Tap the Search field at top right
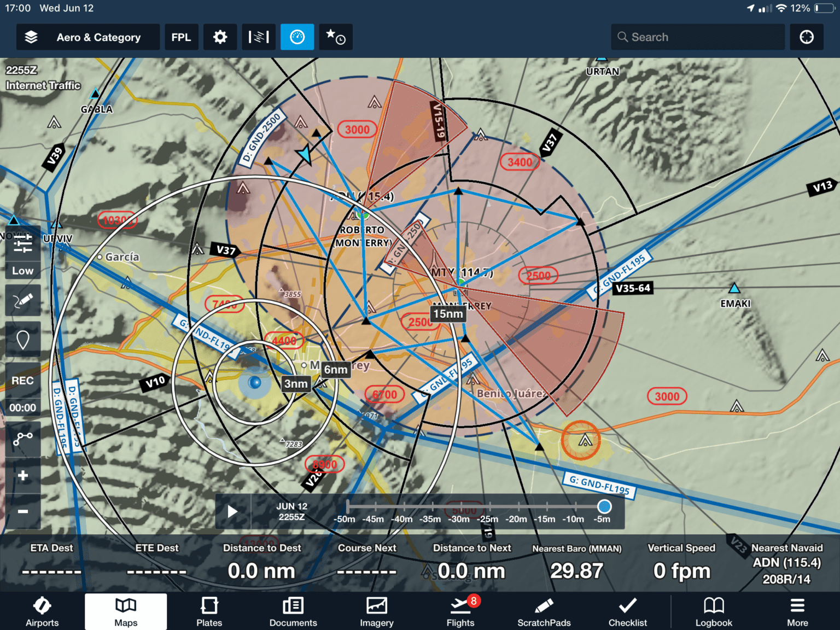The width and height of the screenshot is (840, 630). (x=698, y=37)
